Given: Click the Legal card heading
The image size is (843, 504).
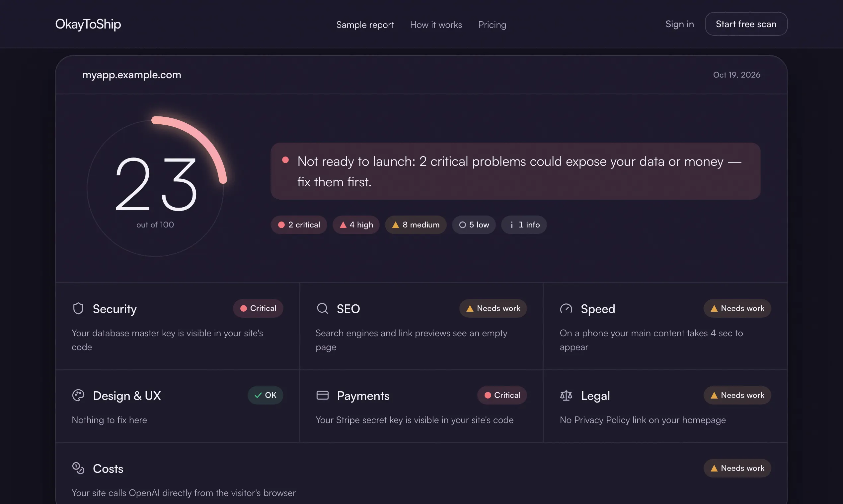Looking at the screenshot, I should pyautogui.click(x=595, y=396).
